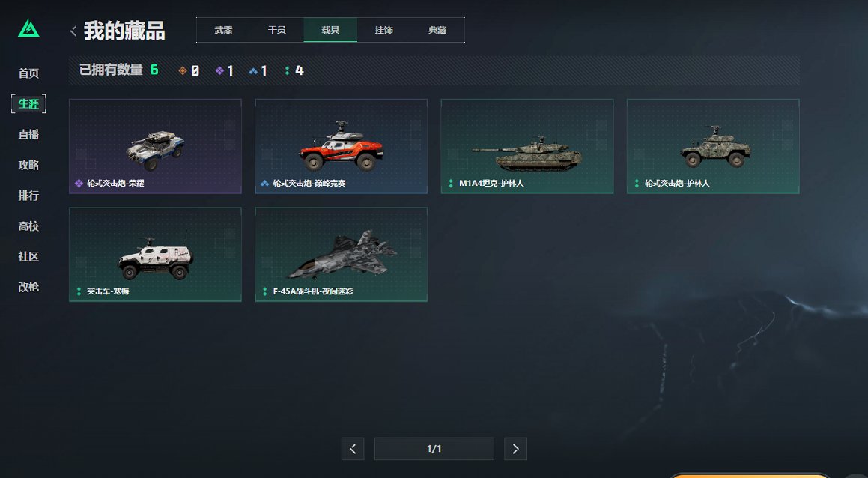Select 改枪 in the sidebar
The image size is (868, 478).
tap(28, 287)
